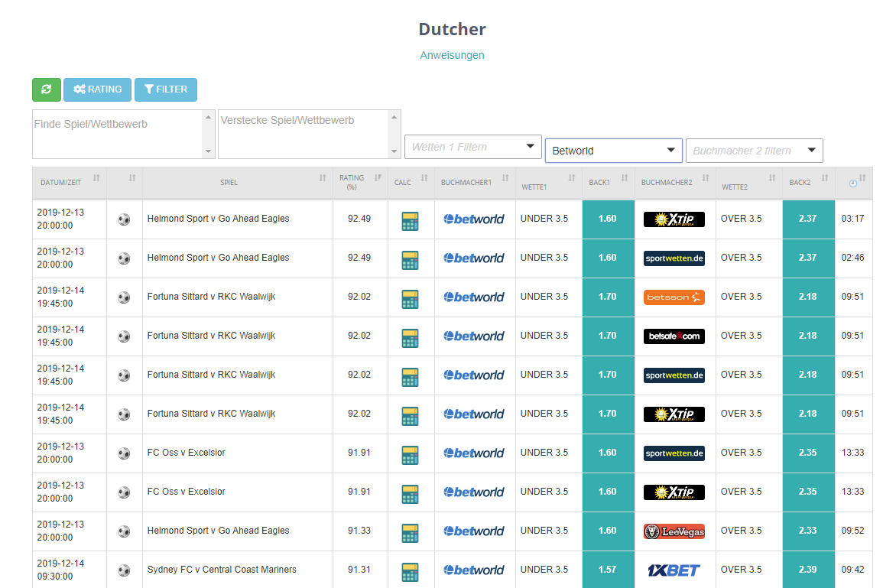Image resolution: width=896 pixels, height=588 pixels.
Task: Open the Anweisungen link
Action: 452,55
